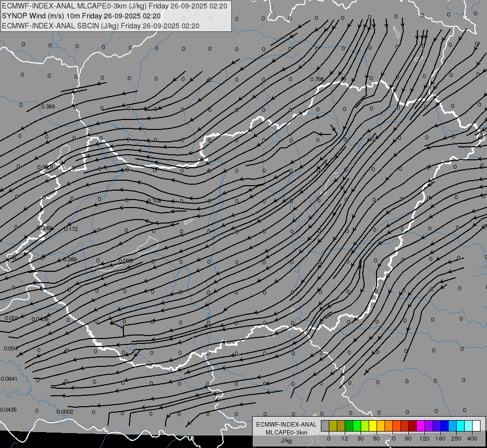Viewport: 487px width, 448px height.
Task: Click the legend title ECMWF-INDEX-ANAL
Action: click(287, 425)
